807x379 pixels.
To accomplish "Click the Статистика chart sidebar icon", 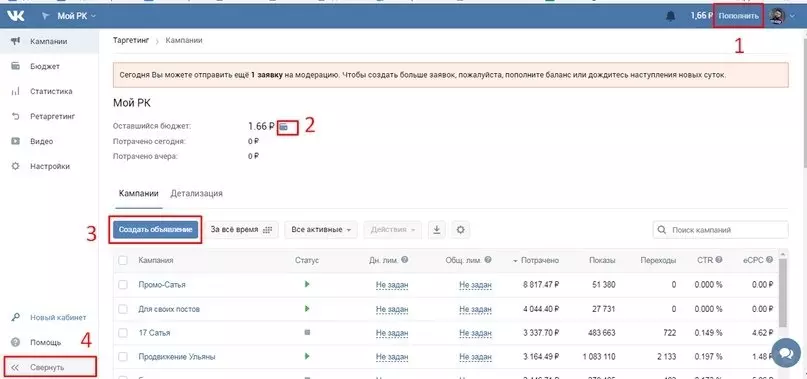I will pos(15,91).
